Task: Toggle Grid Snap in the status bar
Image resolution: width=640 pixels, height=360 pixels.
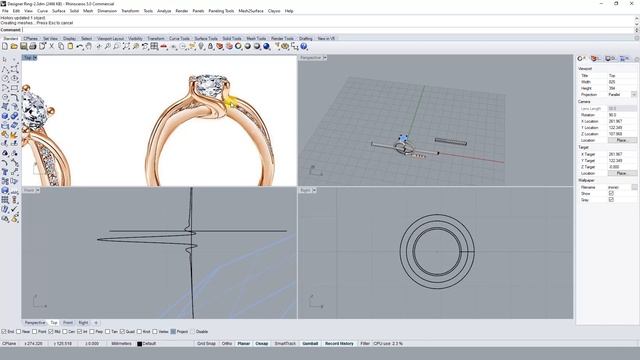Action: point(206,344)
